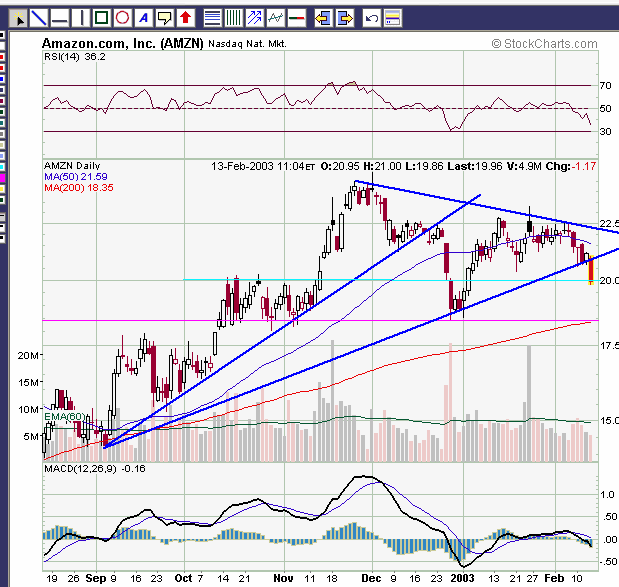Pick the white color swatch

click(2, 45)
